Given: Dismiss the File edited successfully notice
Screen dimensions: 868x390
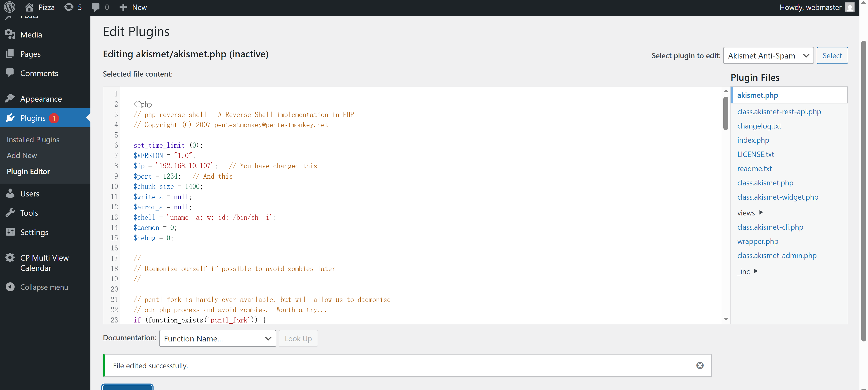Looking at the screenshot, I should coord(700,365).
